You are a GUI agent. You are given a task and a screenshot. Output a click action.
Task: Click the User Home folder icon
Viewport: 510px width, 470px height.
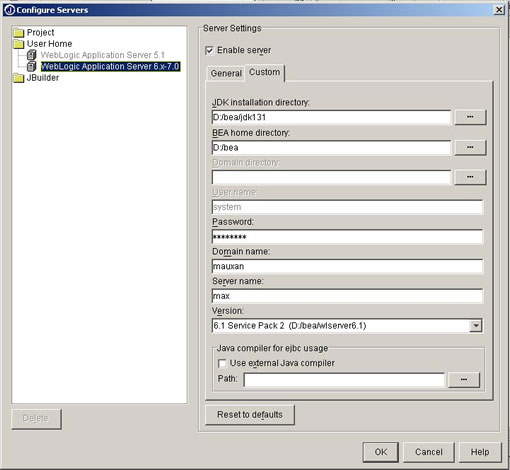[19, 44]
